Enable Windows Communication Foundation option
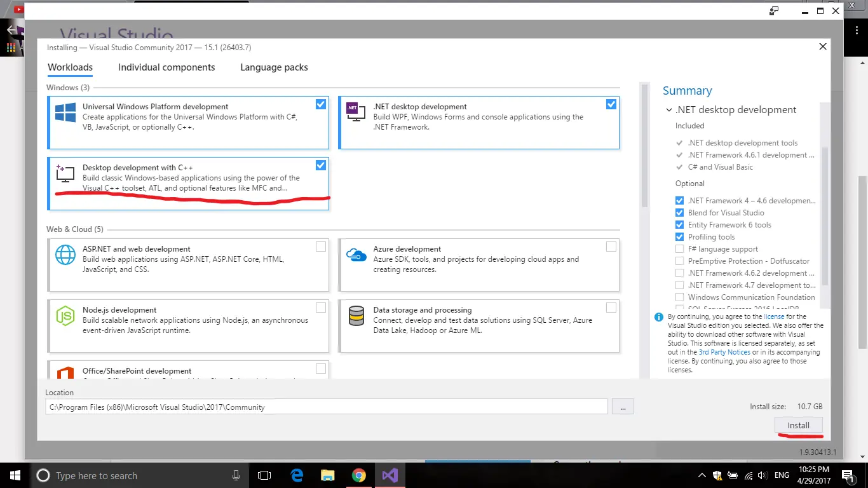 (680, 297)
